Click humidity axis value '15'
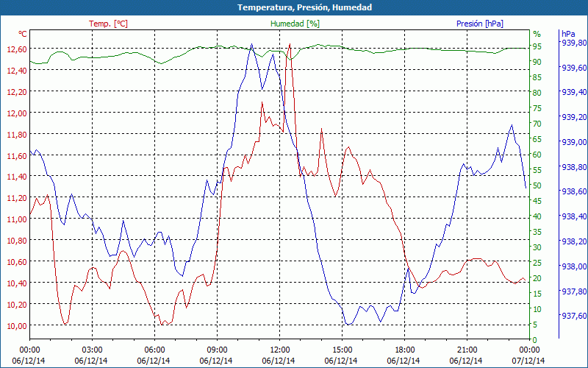 point(537,294)
